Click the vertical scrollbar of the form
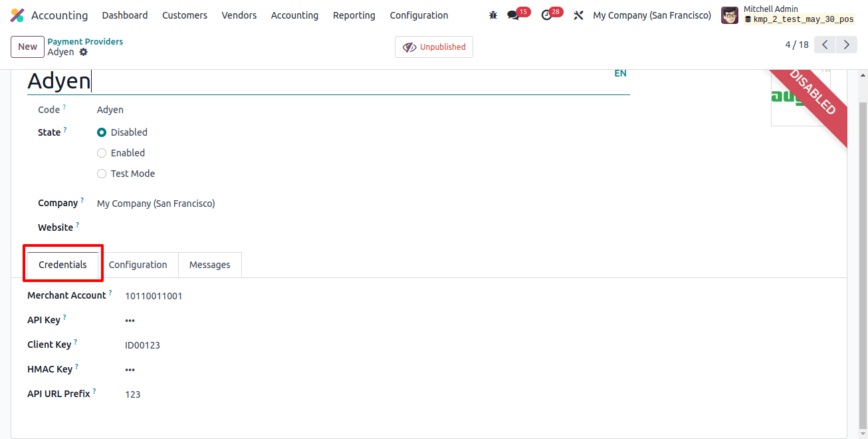Image resolution: width=868 pixels, height=439 pixels. [x=863, y=265]
